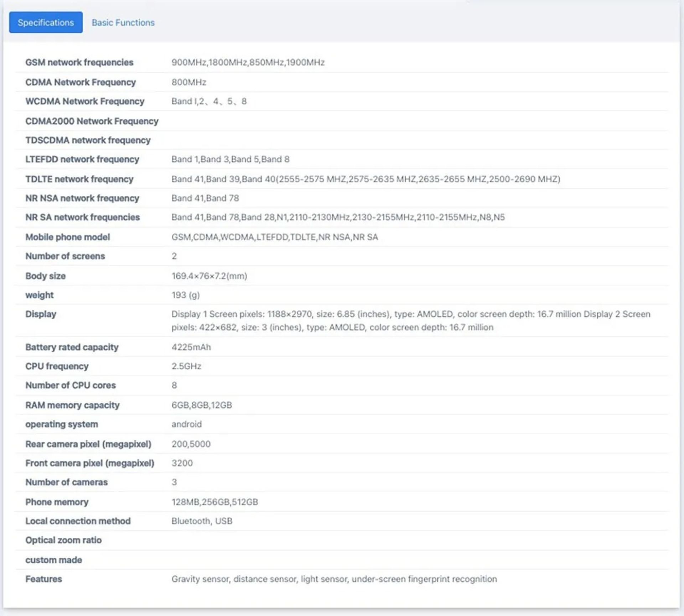Image resolution: width=684 pixels, height=616 pixels.
Task: Open the Specifications tab
Action: point(46,22)
